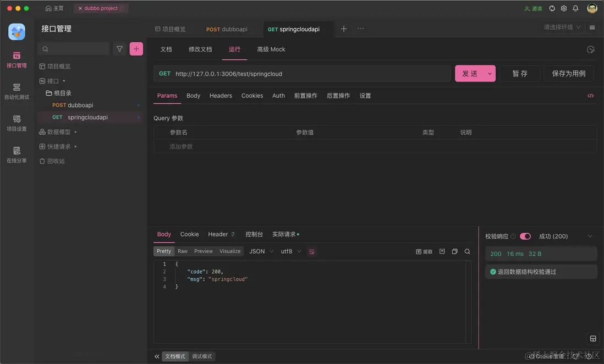Screen dimensions: 604x364
Task: Open the code generation </> icon
Action: [x=590, y=96]
